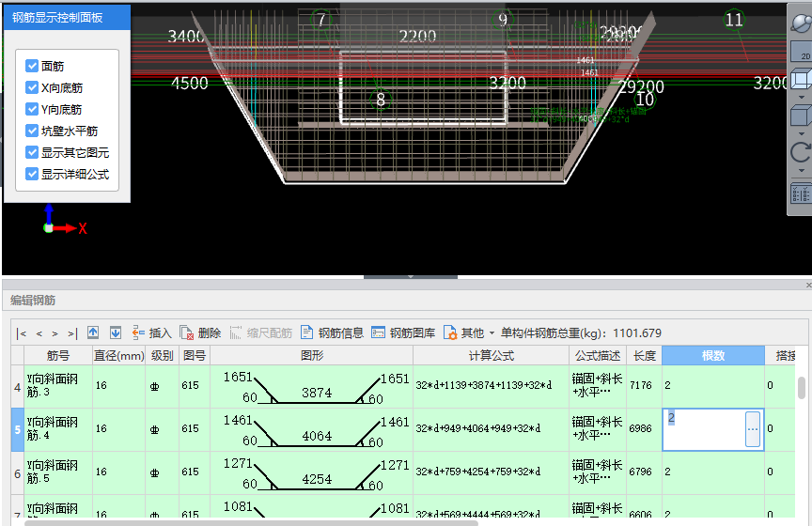Click the 级别 column header

[162, 356]
